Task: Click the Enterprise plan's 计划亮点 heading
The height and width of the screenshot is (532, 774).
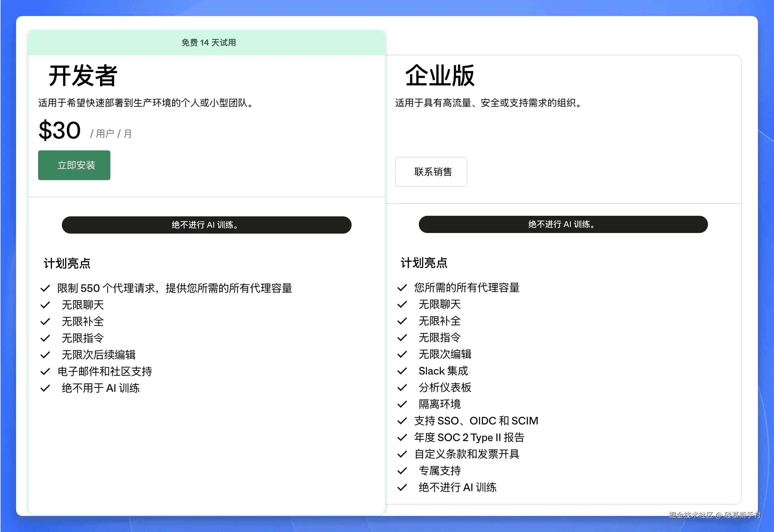Action: point(424,263)
